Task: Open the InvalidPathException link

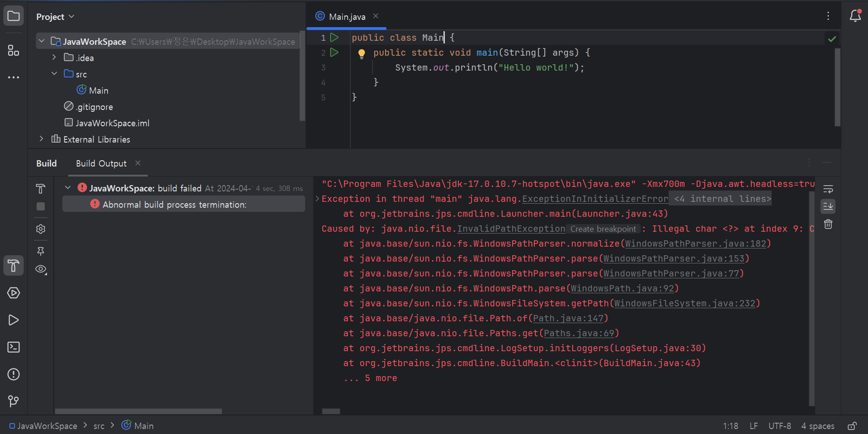Action: [x=511, y=229]
